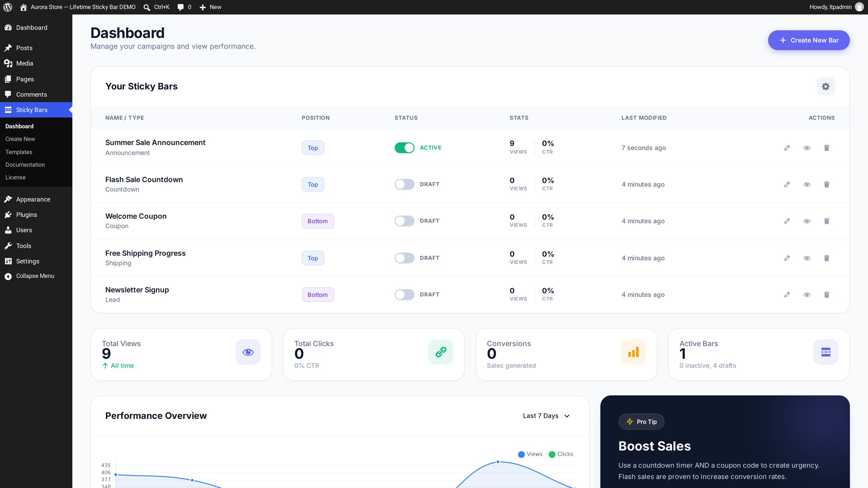
Task: Delete the Newsletter Signup bar
Action: point(827,295)
